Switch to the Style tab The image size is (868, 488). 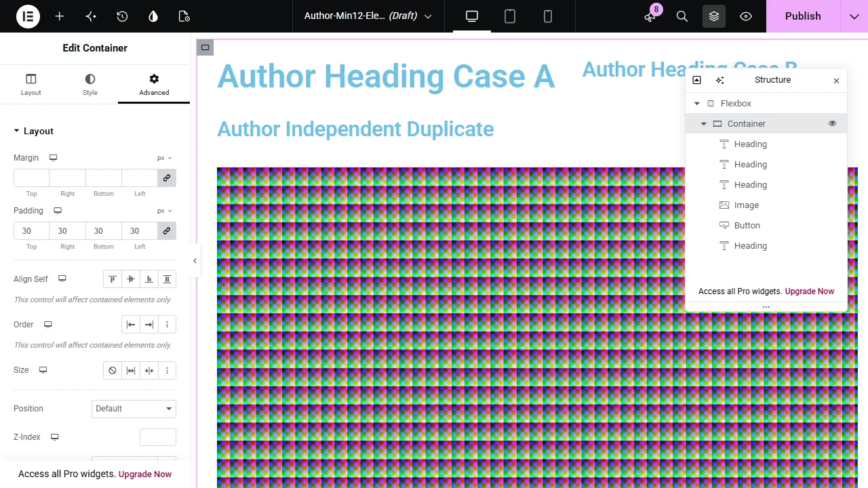coord(90,85)
